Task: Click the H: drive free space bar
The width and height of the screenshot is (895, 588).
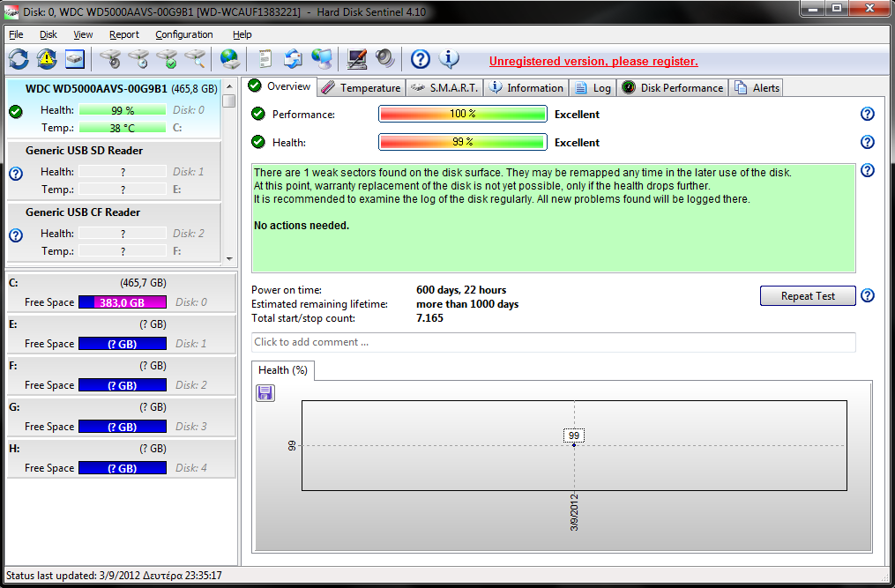Action: pos(123,468)
